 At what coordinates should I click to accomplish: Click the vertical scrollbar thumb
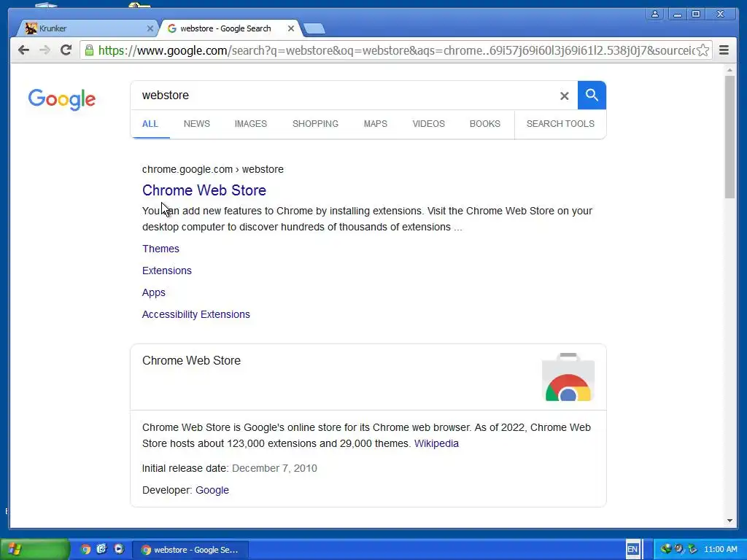coord(729,136)
